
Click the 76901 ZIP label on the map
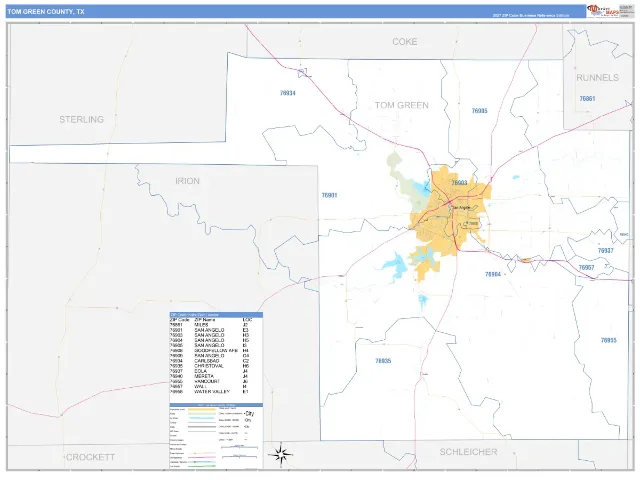point(329,195)
